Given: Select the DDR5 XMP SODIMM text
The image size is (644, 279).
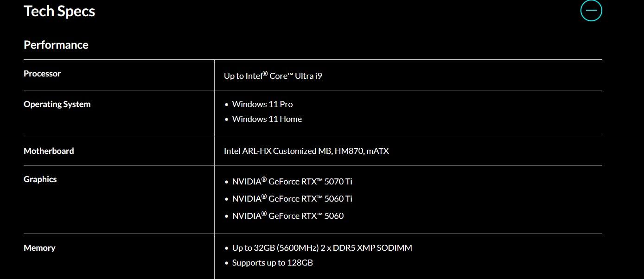Looking at the screenshot, I should click(x=372, y=248).
